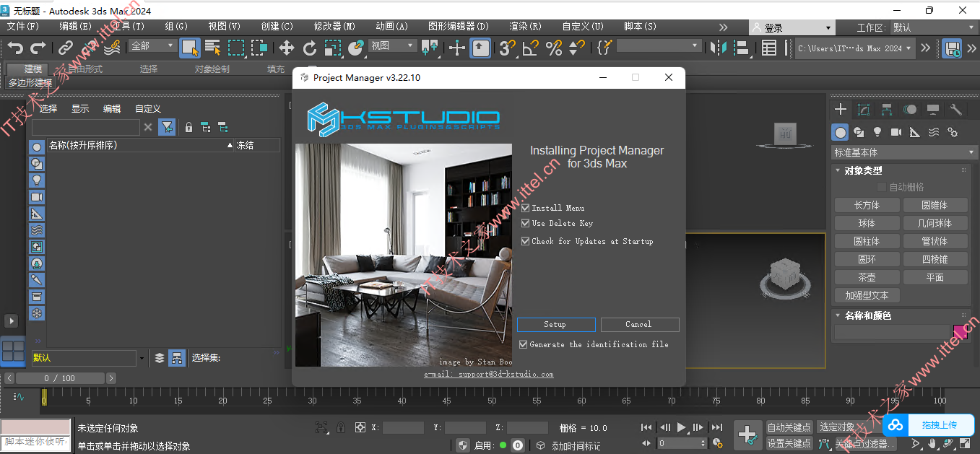Open the Hierarchy tab of the command panel

[x=887, y=110]
